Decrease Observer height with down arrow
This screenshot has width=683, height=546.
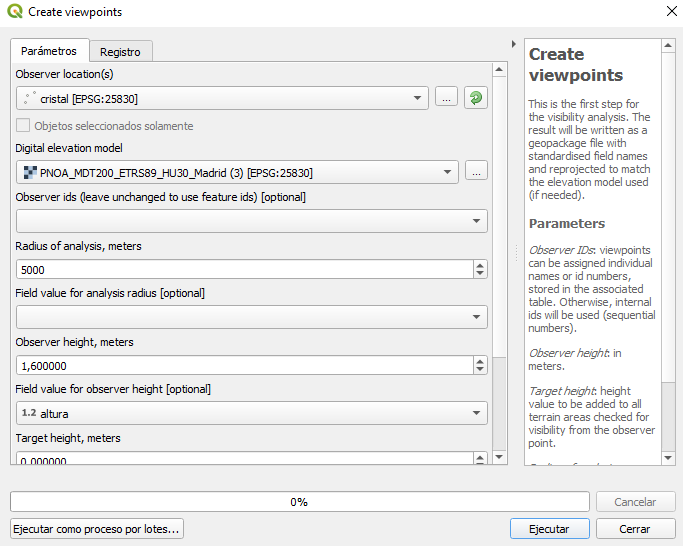coord(480,370)
